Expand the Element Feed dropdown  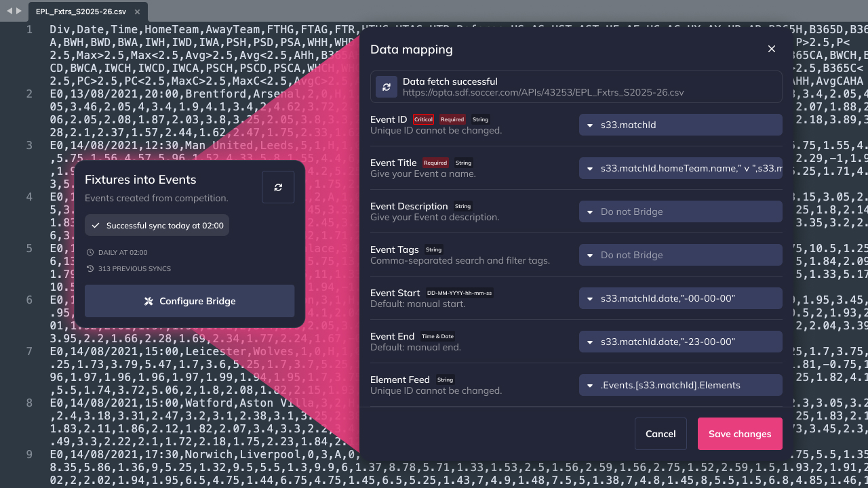[680, 385]
